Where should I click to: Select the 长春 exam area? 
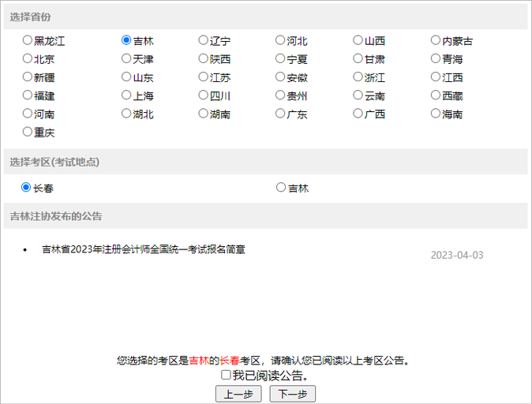pos(26,188)
